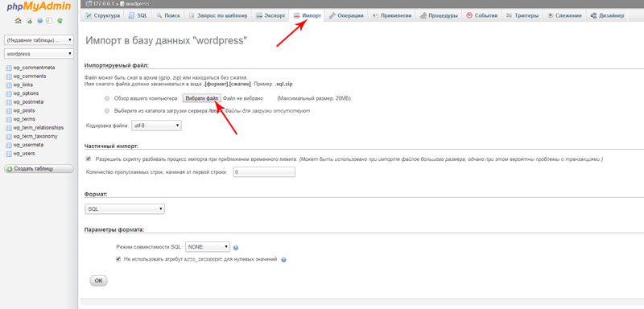Open the 'Триггеры' tab
Image resolution: width=644 pixels, height=309 pixels.
[522, 15]
